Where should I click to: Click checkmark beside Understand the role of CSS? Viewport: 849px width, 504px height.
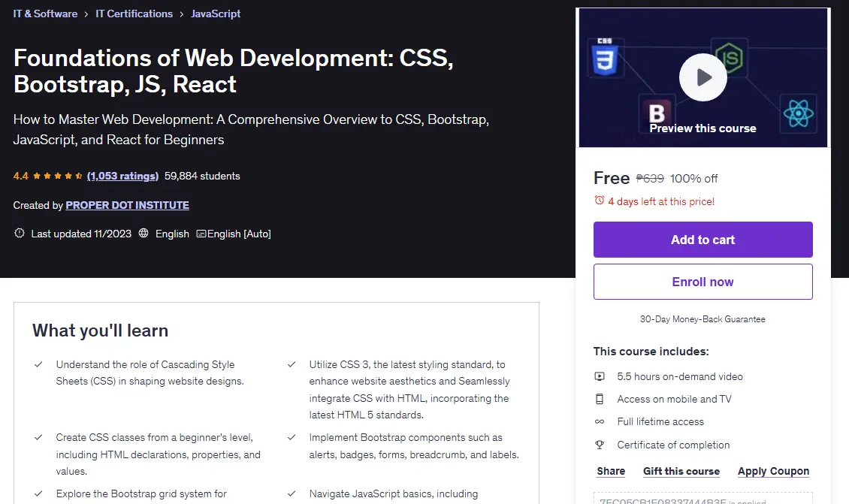[38, 364]
